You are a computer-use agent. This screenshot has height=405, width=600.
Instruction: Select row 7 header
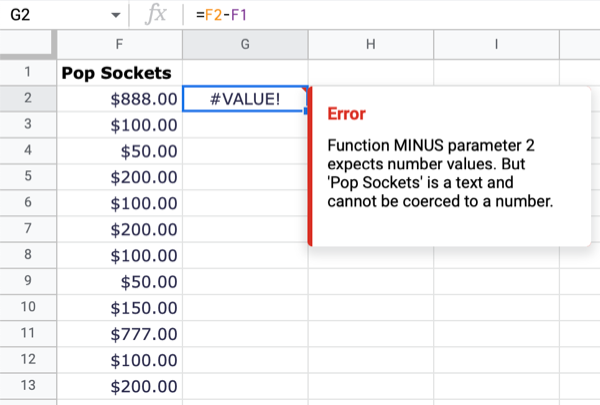(27, 229)
